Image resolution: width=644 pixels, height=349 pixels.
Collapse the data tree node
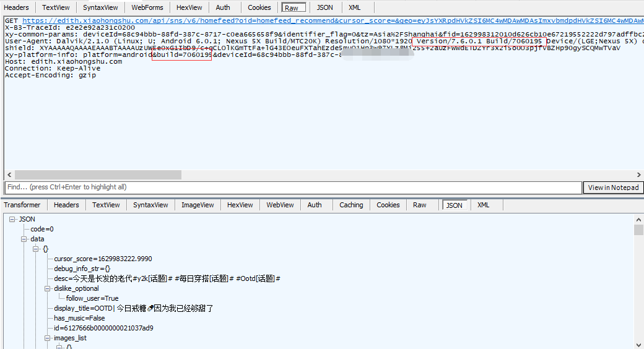tap(24, 239)
